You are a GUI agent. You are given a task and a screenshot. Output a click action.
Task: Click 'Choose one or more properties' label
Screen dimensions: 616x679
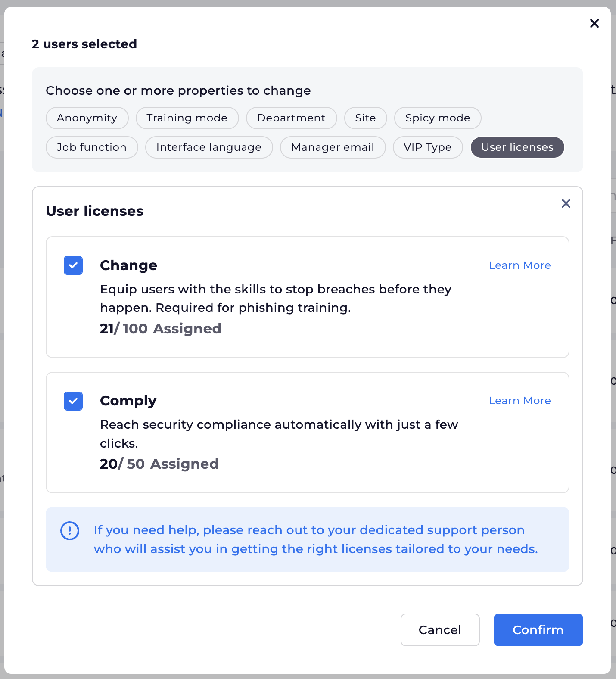click(x=178, y=90)
